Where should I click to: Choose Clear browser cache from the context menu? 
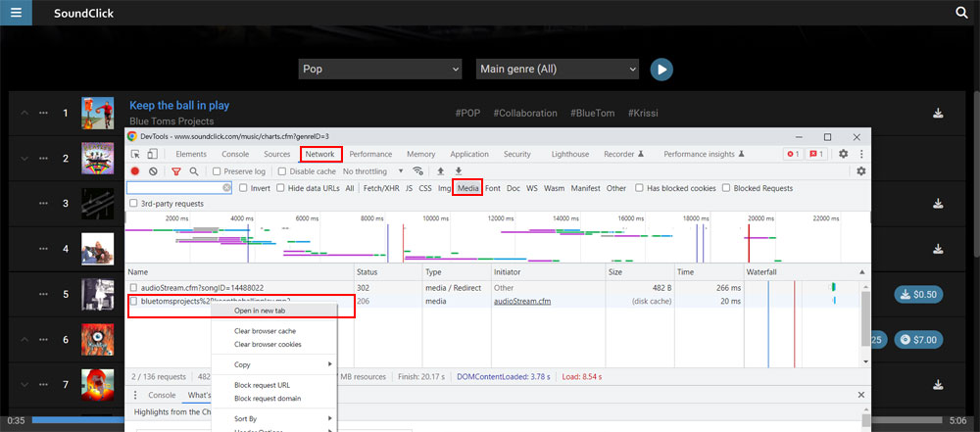click(275, 331)
